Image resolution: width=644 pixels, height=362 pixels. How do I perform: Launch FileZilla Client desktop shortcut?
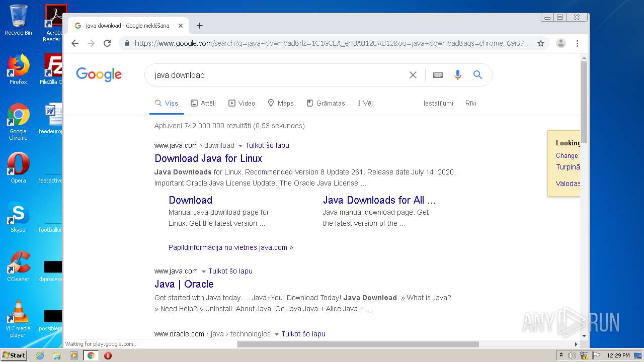pyautogui.click(x=52, y=69)
